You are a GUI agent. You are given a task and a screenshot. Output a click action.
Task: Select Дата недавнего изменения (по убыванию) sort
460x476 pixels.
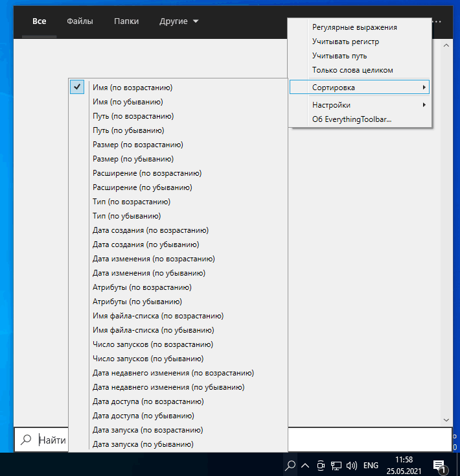(x=178, y=387)
